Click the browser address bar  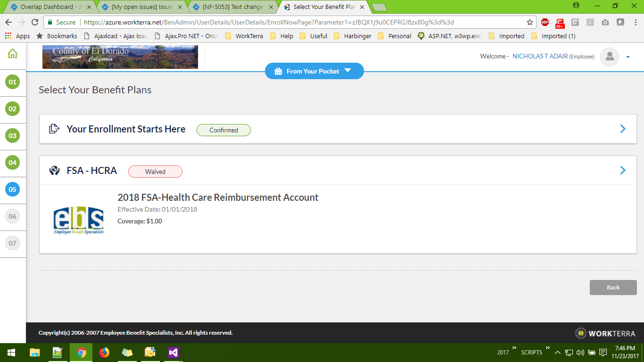pyautogui.click(x=302, y=22)
